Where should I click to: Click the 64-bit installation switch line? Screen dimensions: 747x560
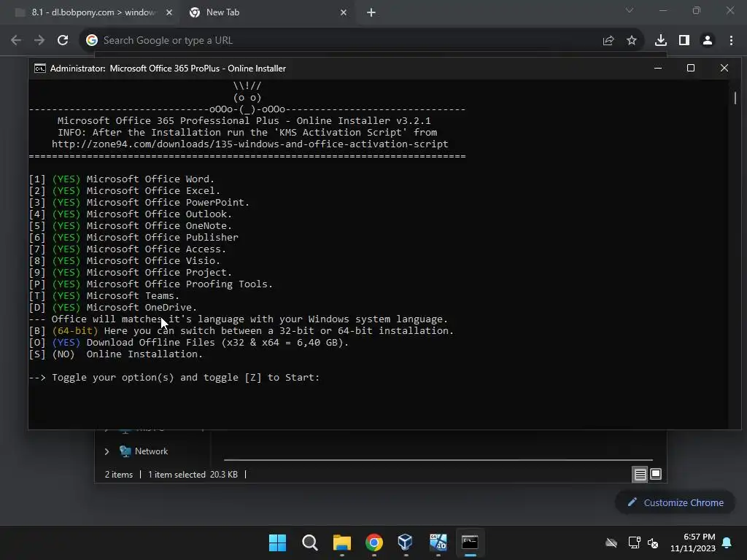click(x=241, y=330)
